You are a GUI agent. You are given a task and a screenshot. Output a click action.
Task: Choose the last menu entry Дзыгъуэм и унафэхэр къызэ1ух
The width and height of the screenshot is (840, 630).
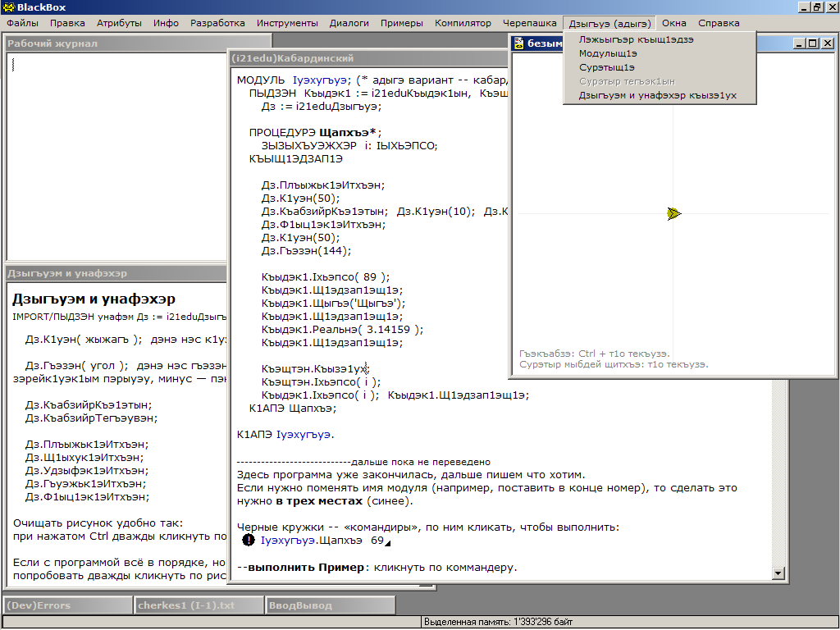[657, 95]
